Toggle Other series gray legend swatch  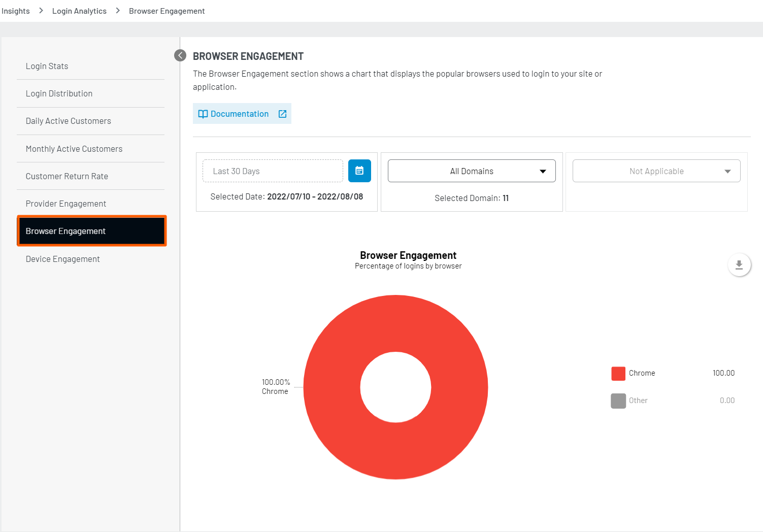pyautogui.click(x=618, y=401)
